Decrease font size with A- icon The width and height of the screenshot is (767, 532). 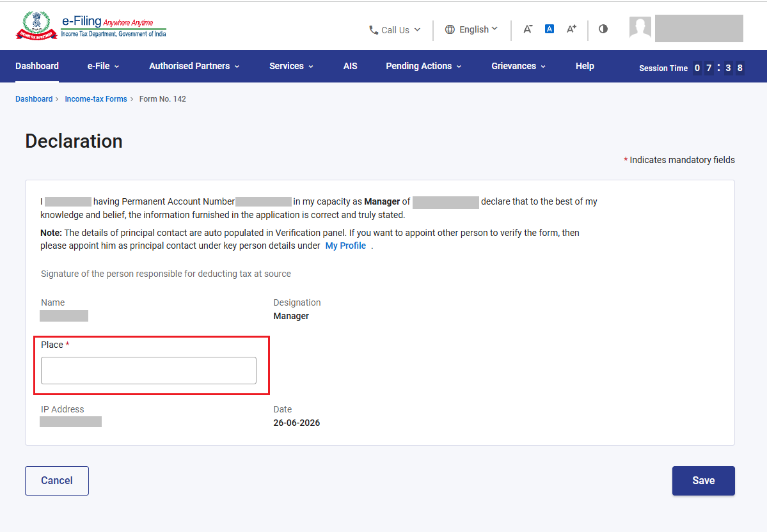click(528, 29)
